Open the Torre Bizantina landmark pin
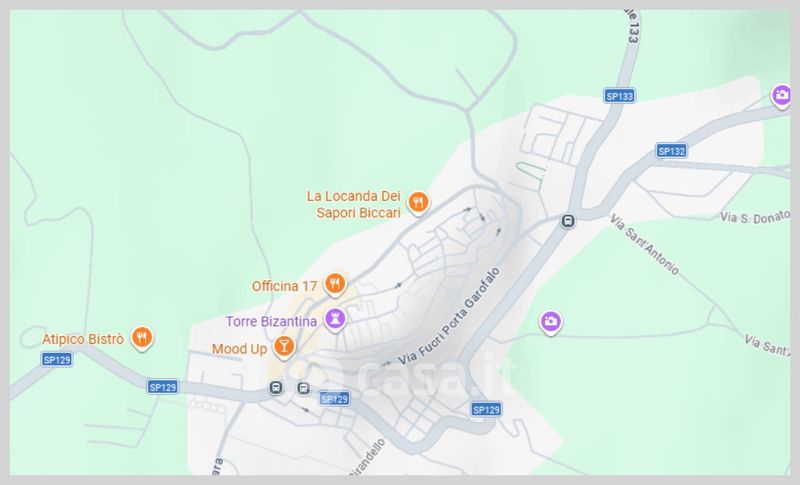The height and width of the screenshot is (485, 800). coord(335,320)
